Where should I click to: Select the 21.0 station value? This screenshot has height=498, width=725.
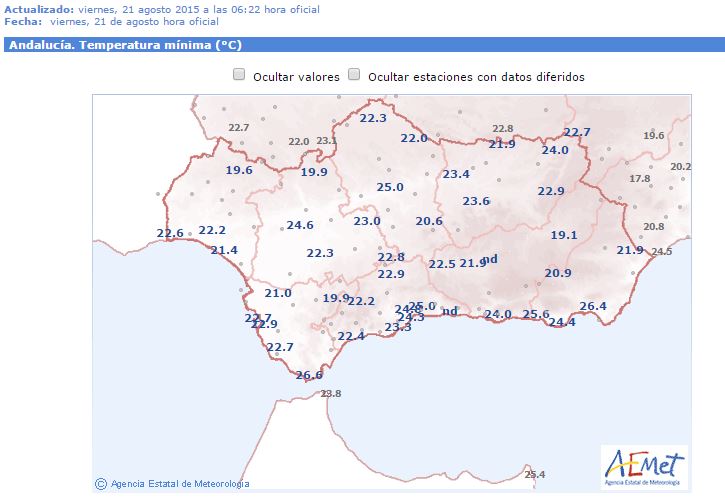click(x=278, y=293)
